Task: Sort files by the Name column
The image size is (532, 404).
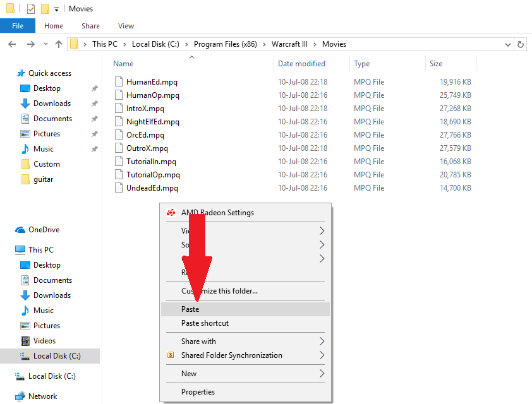Action: [x=123, y=64]
